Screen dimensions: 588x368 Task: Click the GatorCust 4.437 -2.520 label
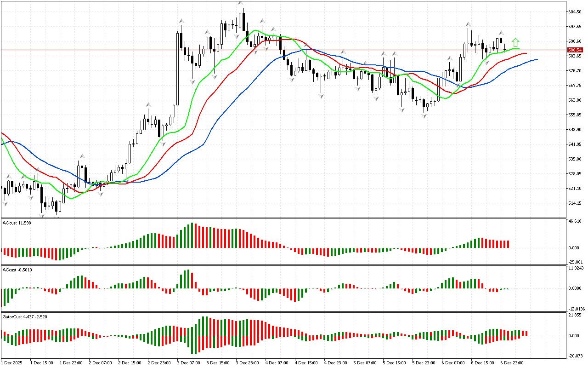tap(24, 316)
